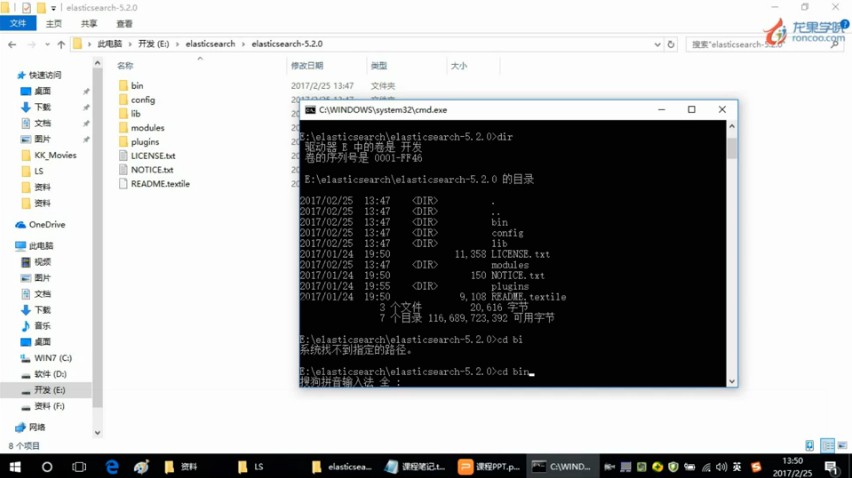Switch to elasticsea... Explorer taskbar button

point(342,467)
